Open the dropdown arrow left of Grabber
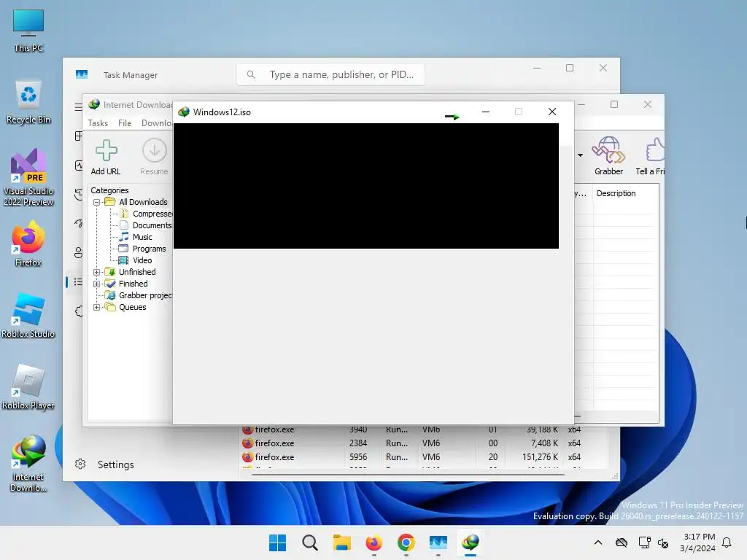The image size is (747, 560). (x=580, y=155)
